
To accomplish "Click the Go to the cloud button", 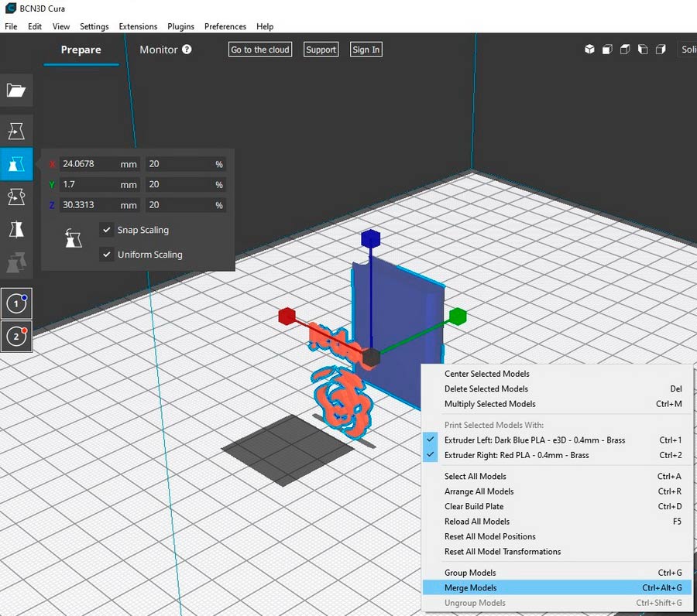I will pyautogui.click(x=260, y=50).
